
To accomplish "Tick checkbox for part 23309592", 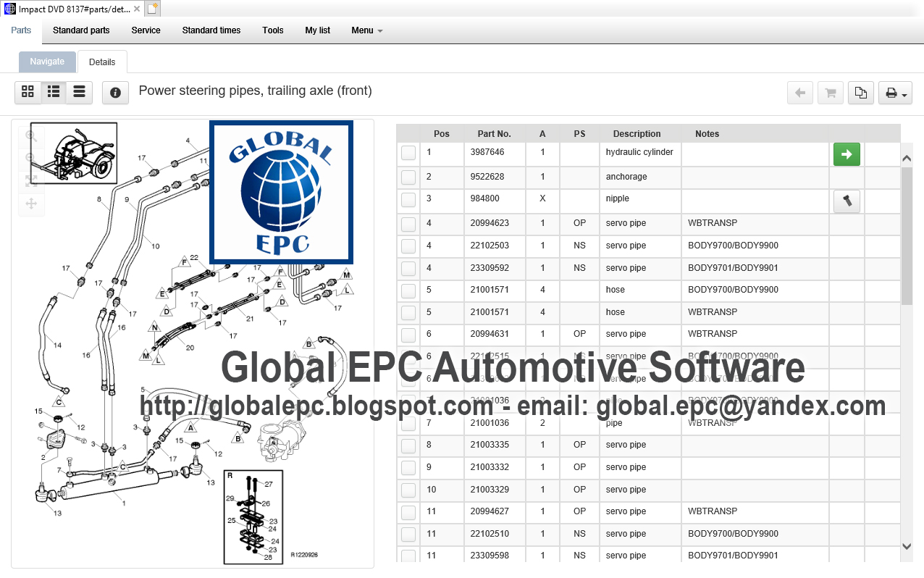I will [x=408, y=269].
